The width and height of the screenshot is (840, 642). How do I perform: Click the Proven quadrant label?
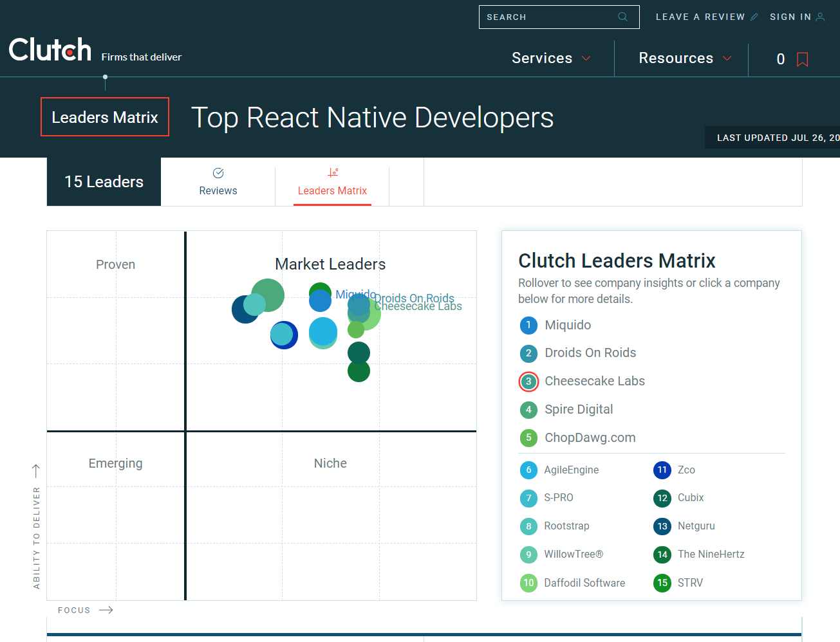[115, 264]
